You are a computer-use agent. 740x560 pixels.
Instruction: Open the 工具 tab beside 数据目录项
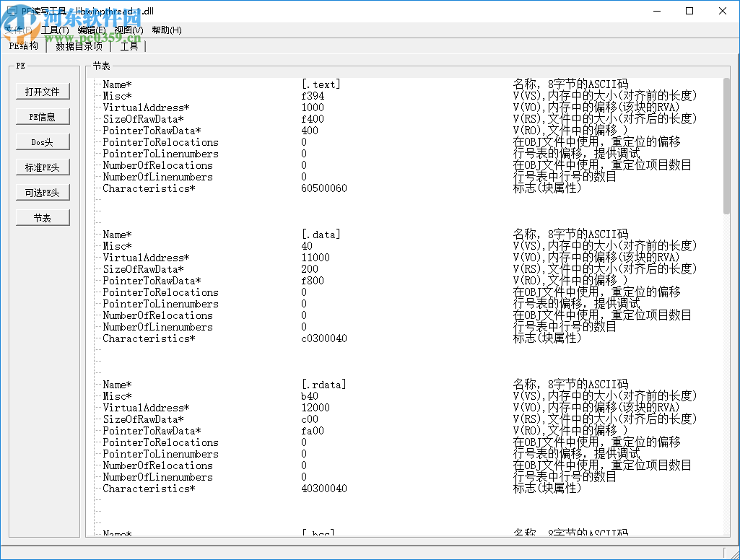click(x=129, y=46)
